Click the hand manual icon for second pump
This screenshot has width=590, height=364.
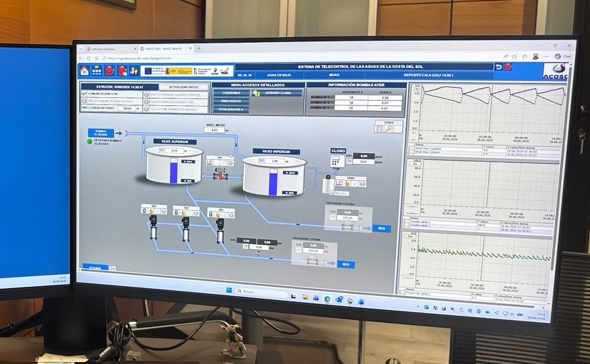(183, 213)
